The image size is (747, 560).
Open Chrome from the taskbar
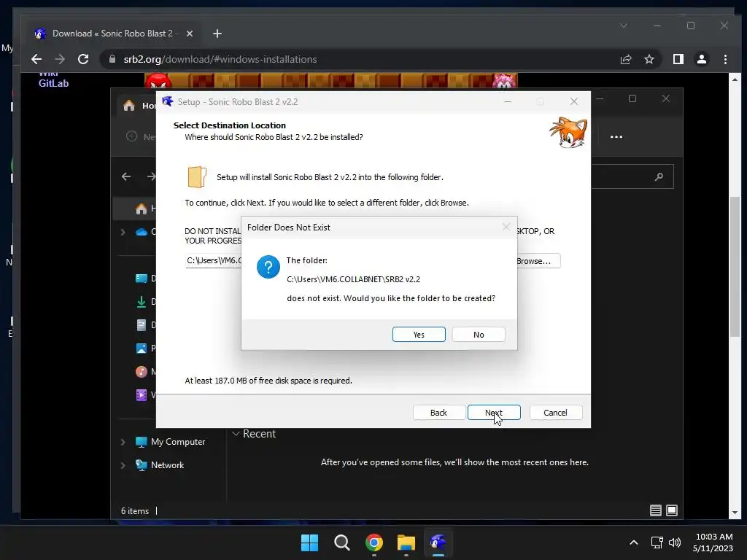click(374, 542)
